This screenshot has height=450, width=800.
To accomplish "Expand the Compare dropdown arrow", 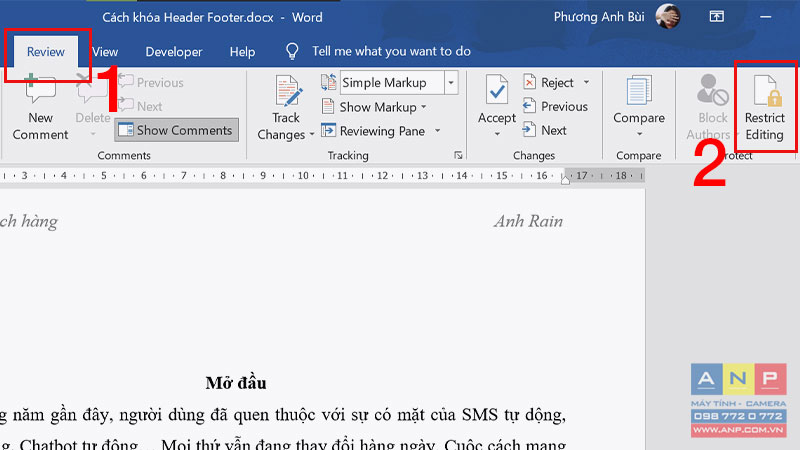I will click(639, 134).
